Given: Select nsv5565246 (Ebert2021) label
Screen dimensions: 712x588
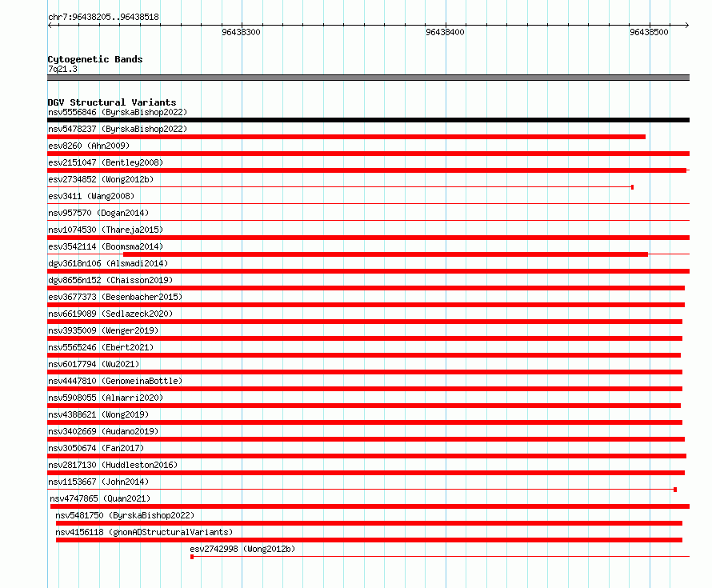Looking at the screenshot, I should coord(101,347).
